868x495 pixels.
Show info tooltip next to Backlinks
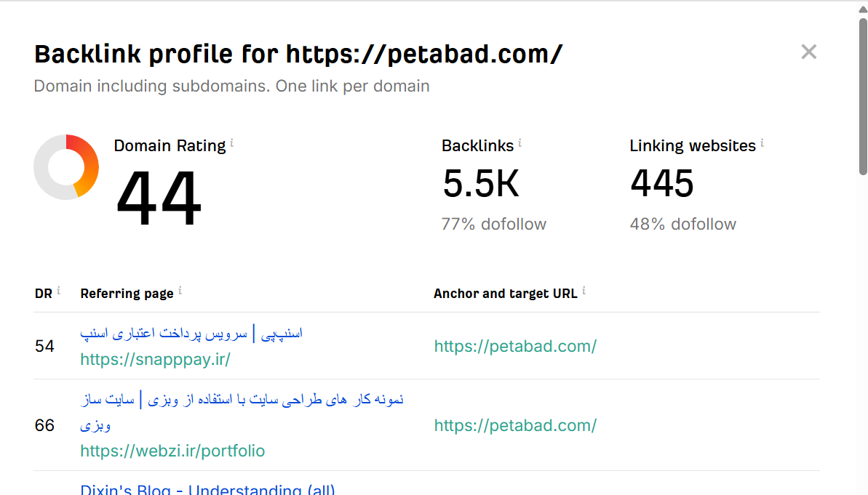click(x=520, y=143)
